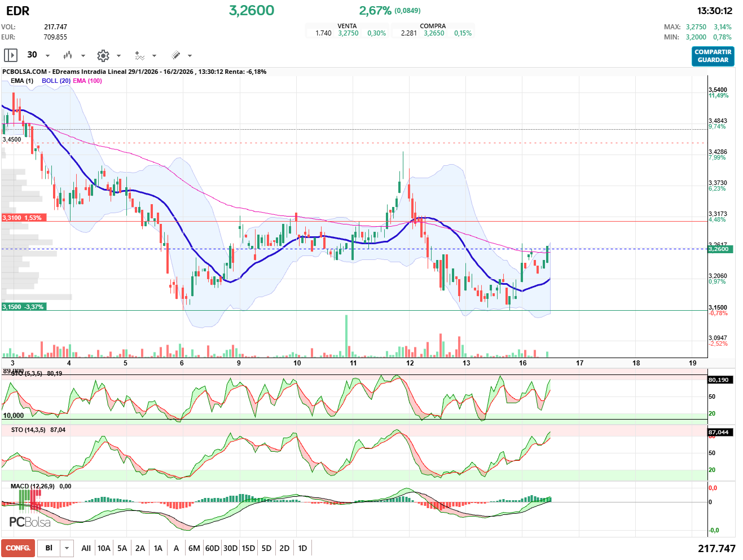This screenshot has width=743, height=560.
Task: Click the add indicator icon
Action: [x=139, y=55]
